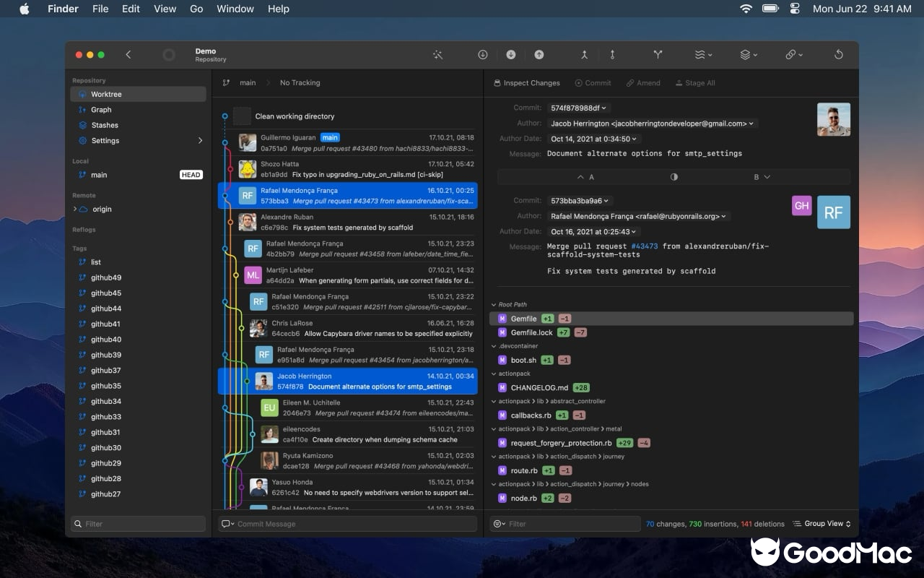Open the Jacob Herrington author dropdown
The width and height of the screenshot is (924, 578).
click(x=652, y=124)
